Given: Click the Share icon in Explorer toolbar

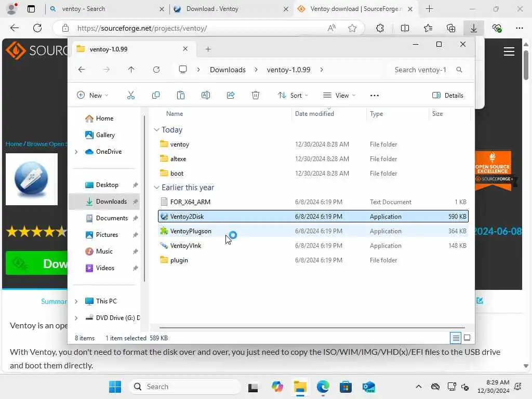Looking at the screenshot, I should pyautogui.click(x=231, y=96).
